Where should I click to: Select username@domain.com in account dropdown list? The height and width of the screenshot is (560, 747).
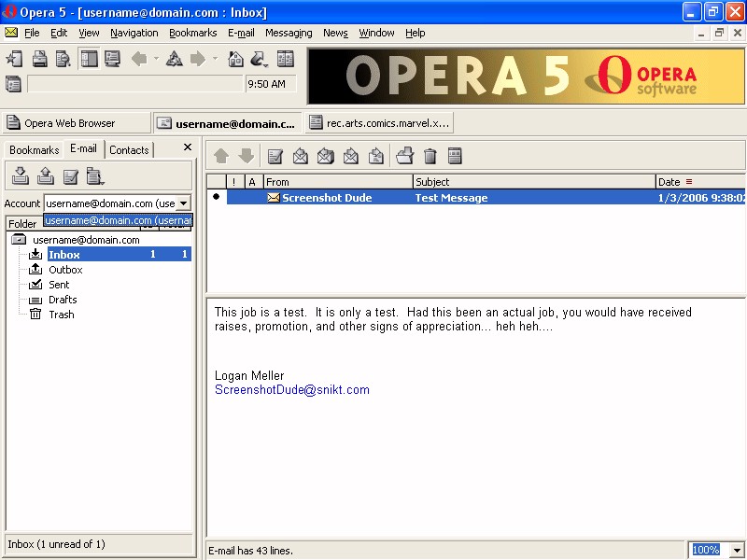point(119,220)
